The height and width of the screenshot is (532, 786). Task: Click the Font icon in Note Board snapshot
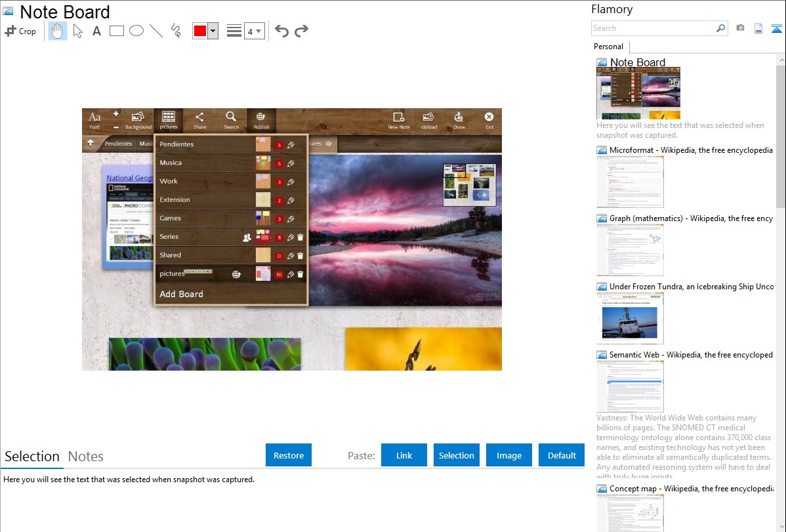94,120
